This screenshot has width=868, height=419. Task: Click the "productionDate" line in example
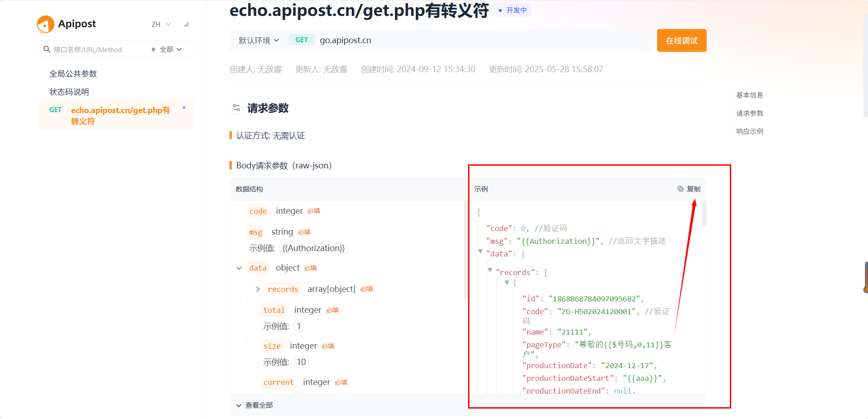[x=590, y=366]
